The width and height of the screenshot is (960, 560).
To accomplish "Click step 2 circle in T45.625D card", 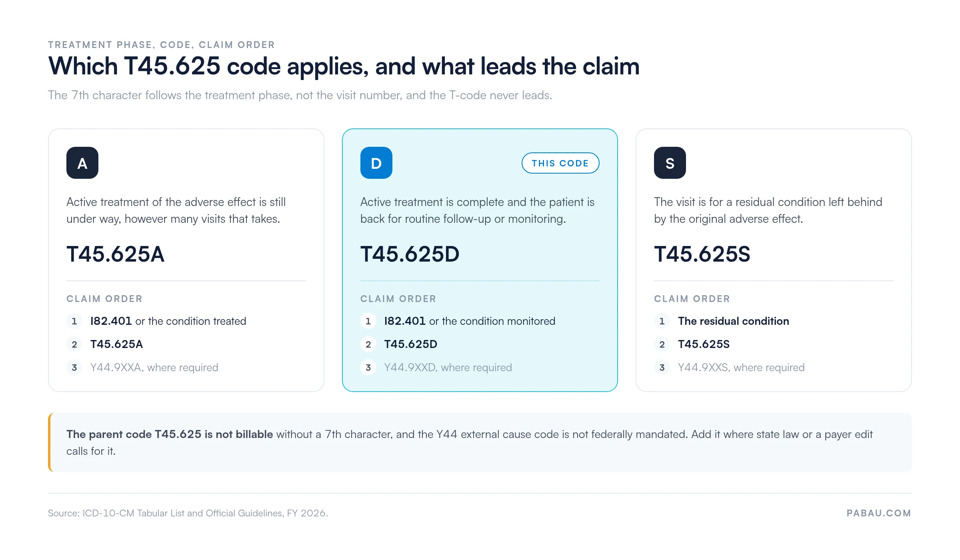I will point(368,344).
